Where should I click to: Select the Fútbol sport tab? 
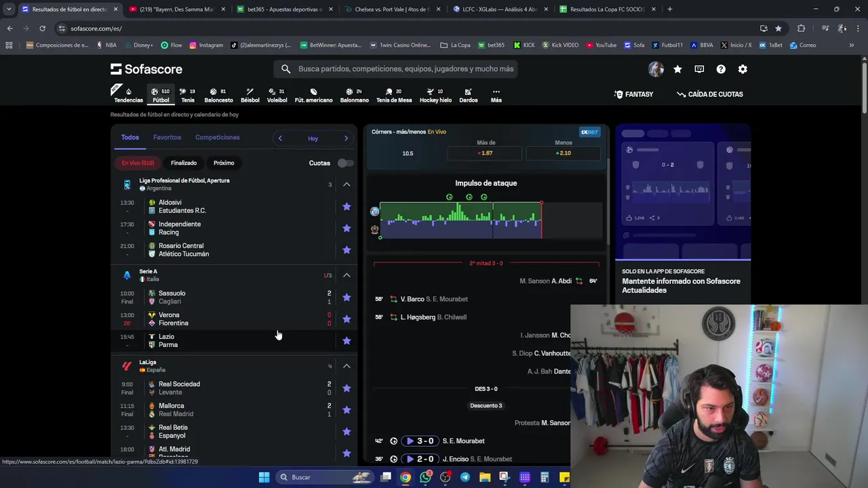[x=161, y=95]
